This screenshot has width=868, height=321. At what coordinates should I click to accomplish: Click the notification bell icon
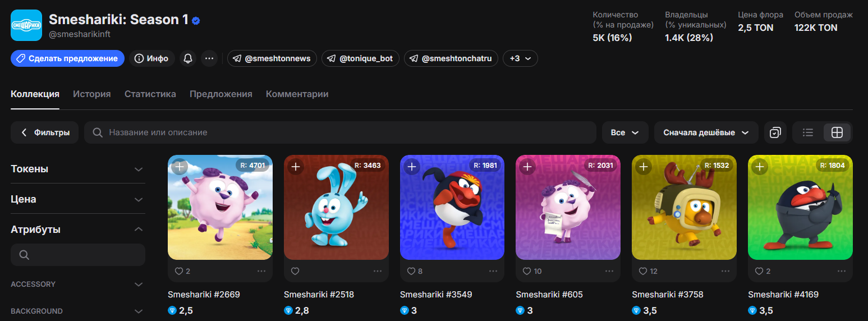[187, 58]
